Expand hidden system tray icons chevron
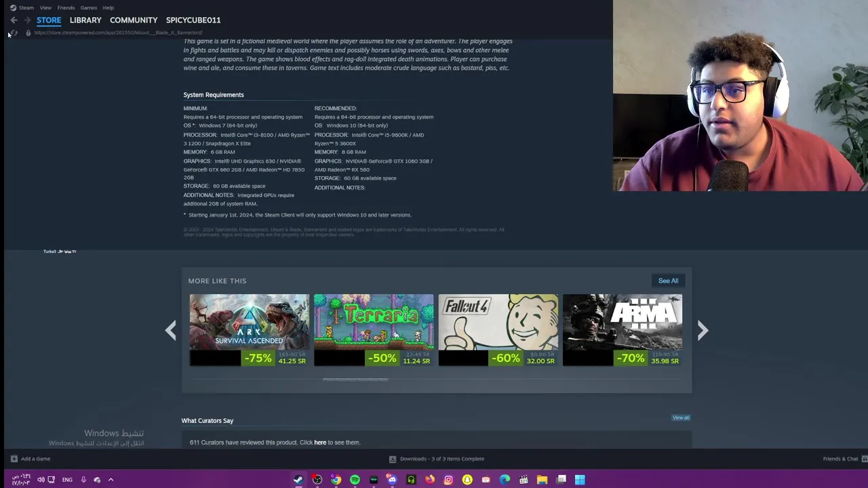This screenshot has height=488, width=868. click(111, 480)
